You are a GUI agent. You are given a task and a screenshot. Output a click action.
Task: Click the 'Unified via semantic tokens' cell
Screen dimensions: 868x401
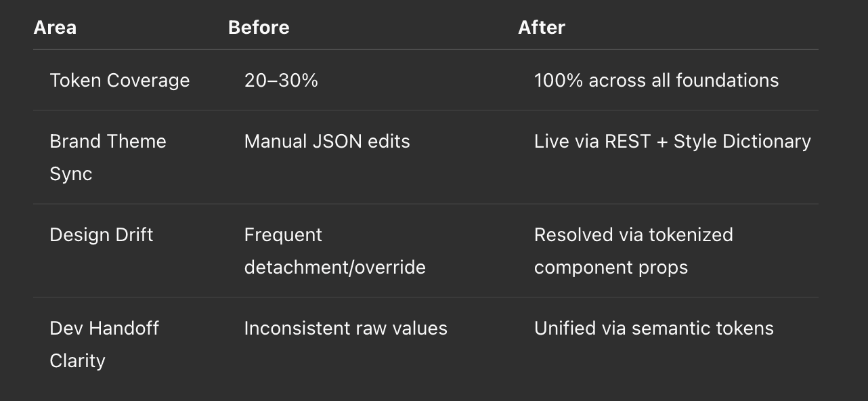click(x=653, y=329)
